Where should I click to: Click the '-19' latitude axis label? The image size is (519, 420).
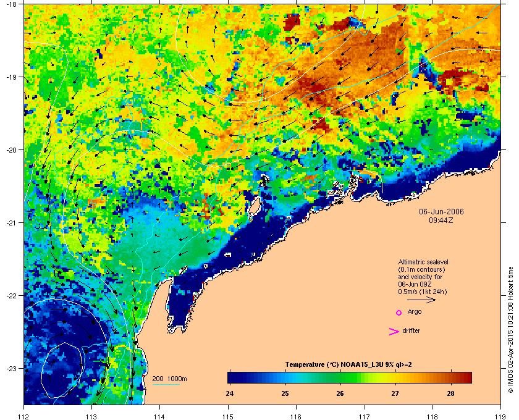pos(12,77)
